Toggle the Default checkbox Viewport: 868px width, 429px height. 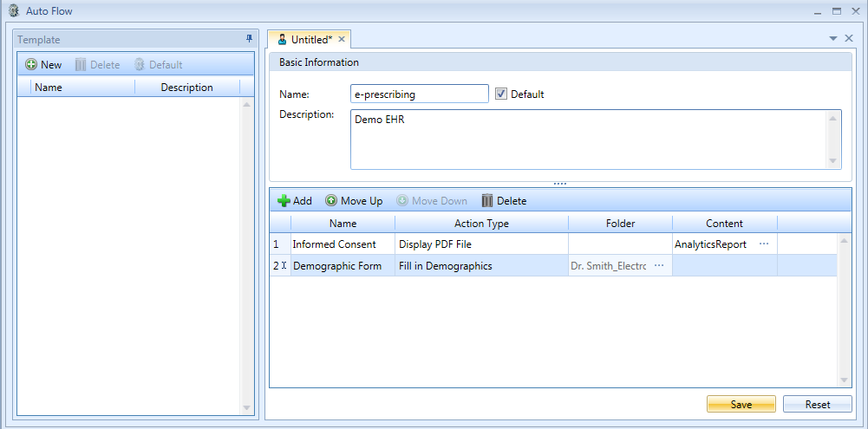[500, 94]
